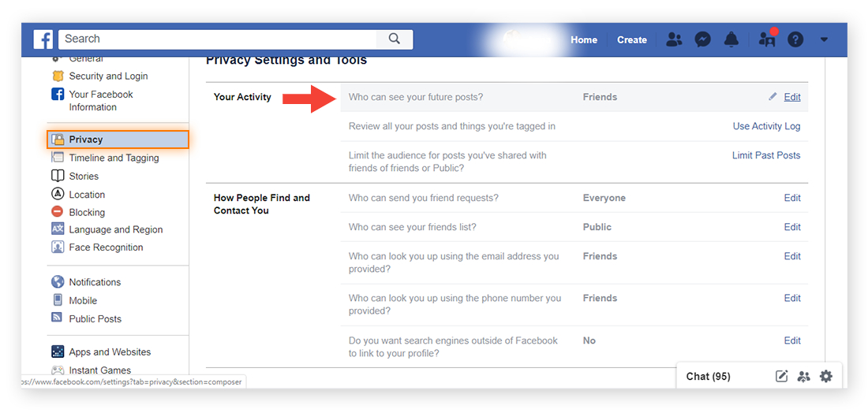Click Use Activity Log link

(767, 126)
